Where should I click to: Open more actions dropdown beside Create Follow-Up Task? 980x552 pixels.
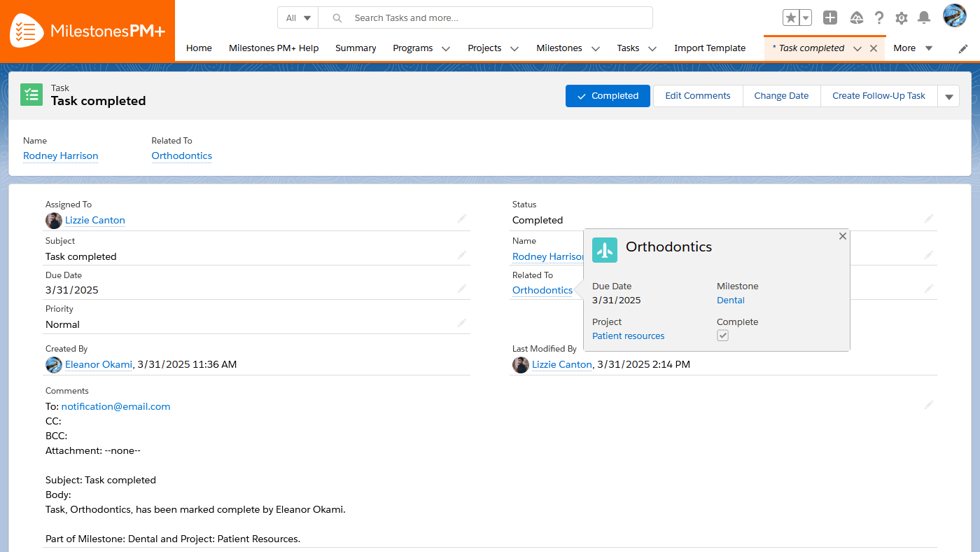(x=949, y=97)
